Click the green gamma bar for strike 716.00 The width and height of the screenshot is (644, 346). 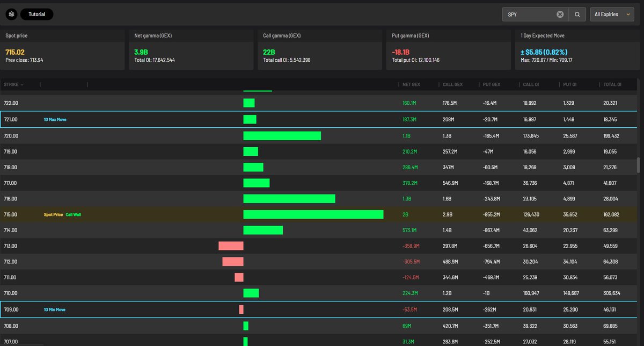(289, 199)
